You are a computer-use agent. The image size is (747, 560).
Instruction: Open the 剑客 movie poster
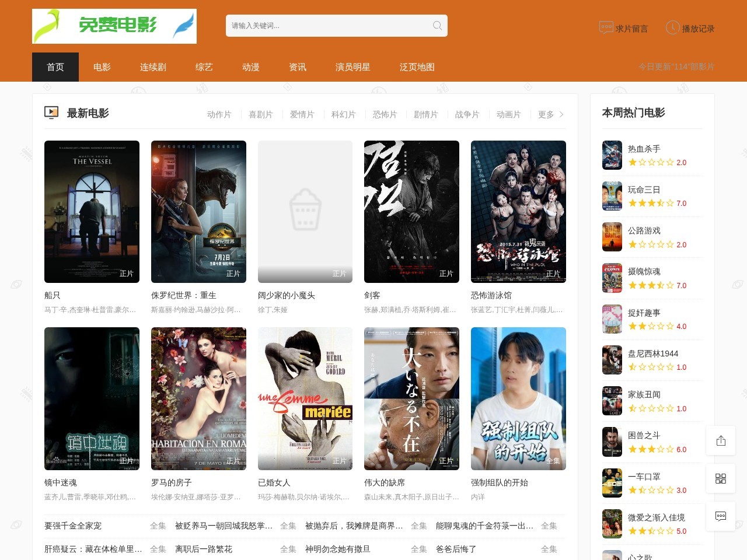(411, 212)
